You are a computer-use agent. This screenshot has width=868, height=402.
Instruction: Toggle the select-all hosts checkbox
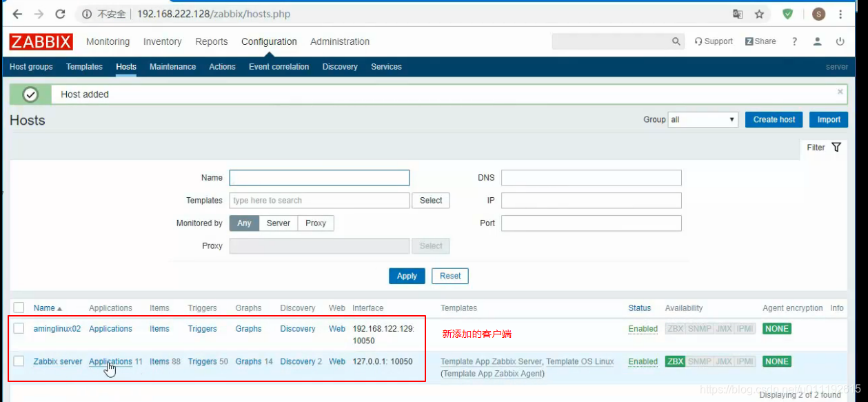coord(19,308)
